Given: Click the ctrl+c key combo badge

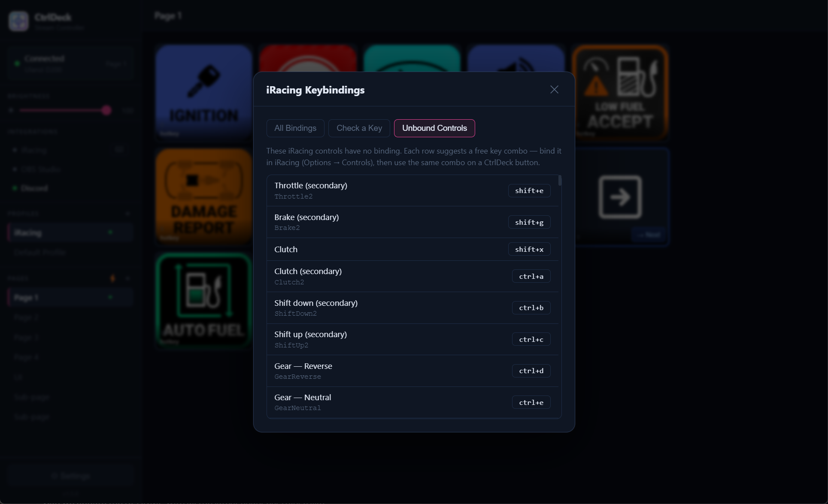Looking at the screenshot, I should pyautogui.click(x=531, y=339).
